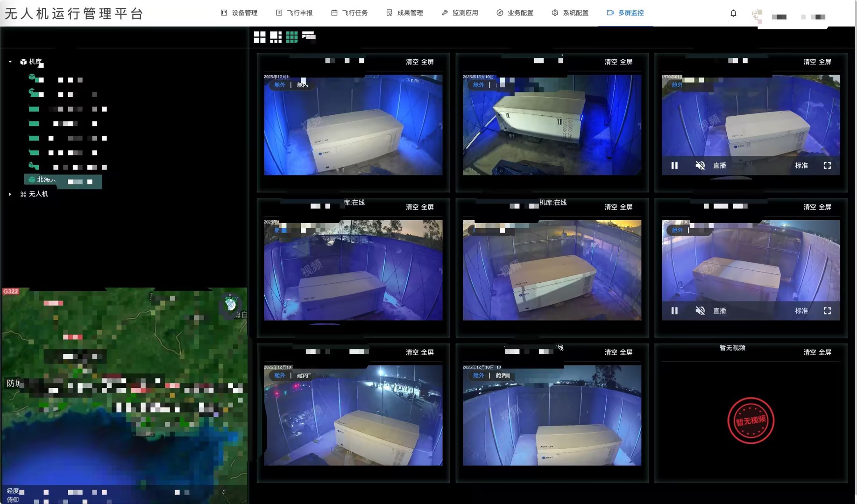This screenshot has width=857, height=504.
Task: Open the 设备管理 menu
Action: [239, 13]
